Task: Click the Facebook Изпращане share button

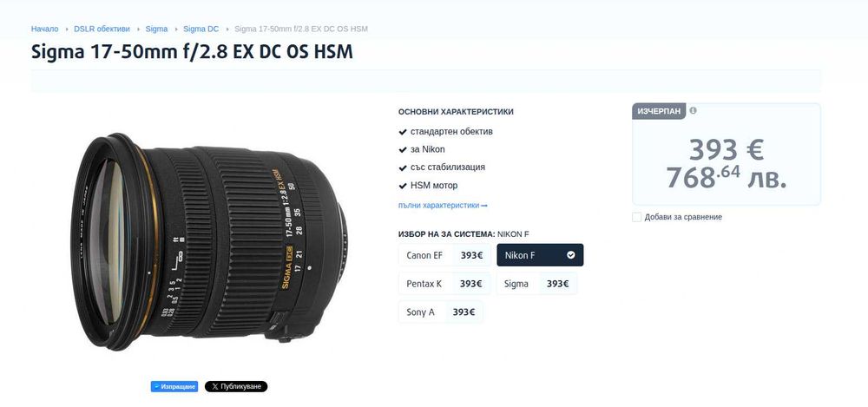Action: click(174, 386)
